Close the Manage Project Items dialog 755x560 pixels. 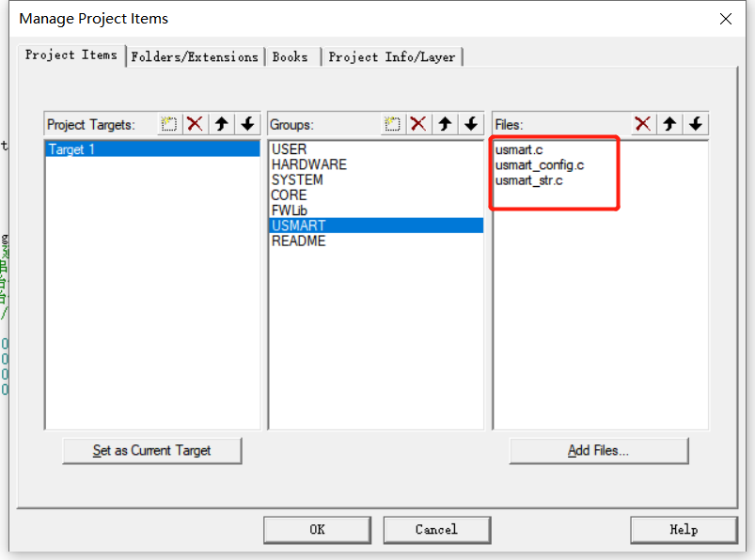(x=726, y=19)
